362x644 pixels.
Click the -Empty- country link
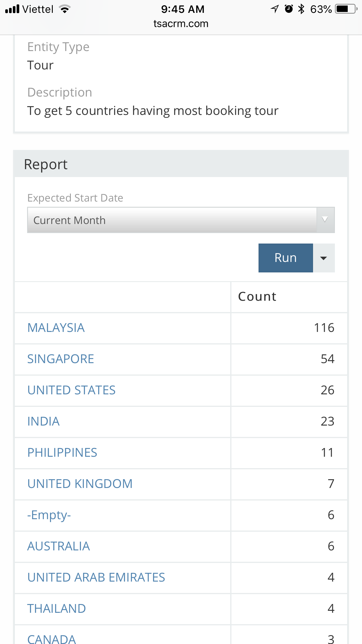(49, 515)
